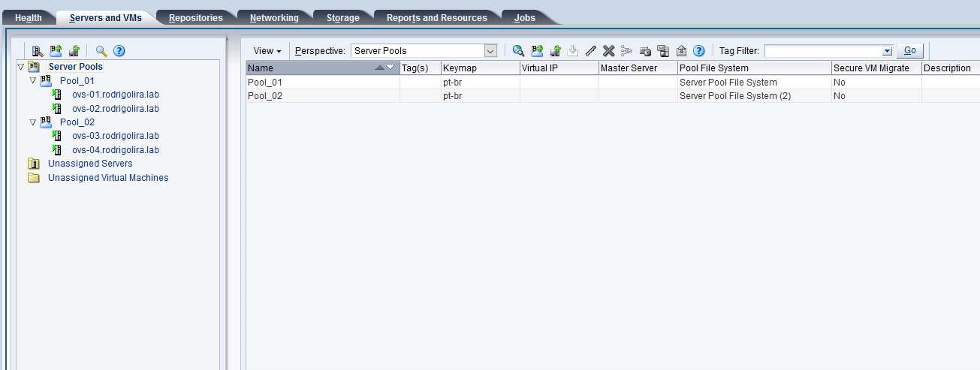This screenshot has height=370, width=980.
Task: Collapse the Pool_02 tree node
Action: pyautogui.click(x=33, y=122)
